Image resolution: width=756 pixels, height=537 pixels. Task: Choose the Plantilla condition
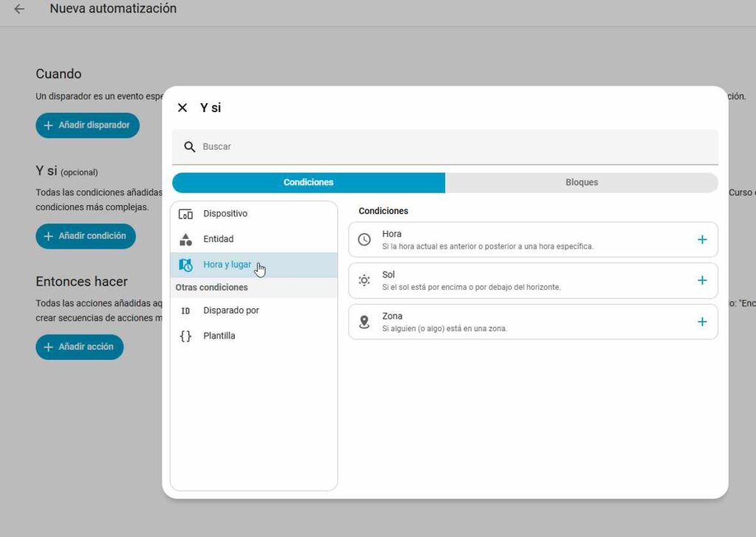(219, 336)
